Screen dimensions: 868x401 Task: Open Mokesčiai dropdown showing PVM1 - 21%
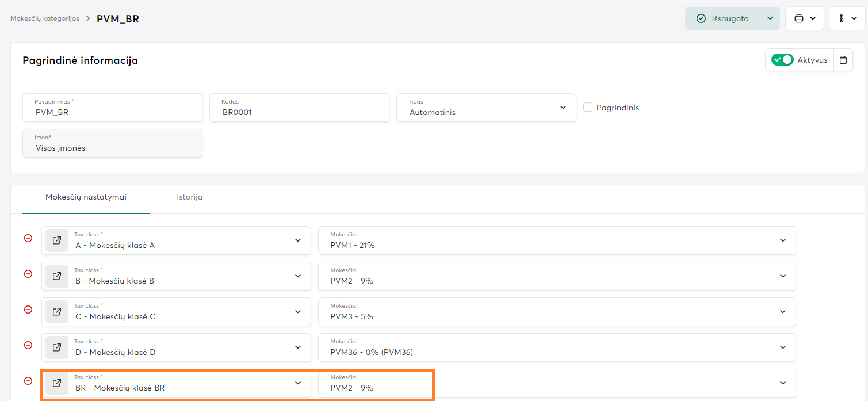point(556,240)
